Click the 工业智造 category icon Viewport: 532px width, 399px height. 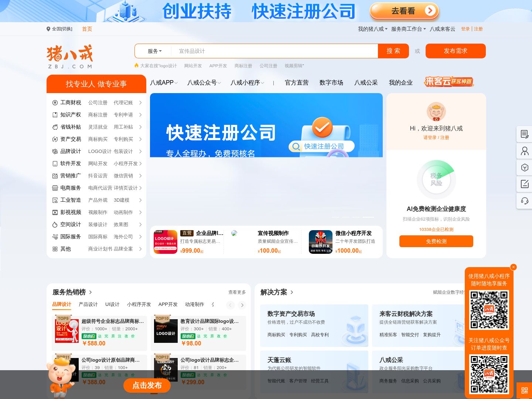pos(55,200)
